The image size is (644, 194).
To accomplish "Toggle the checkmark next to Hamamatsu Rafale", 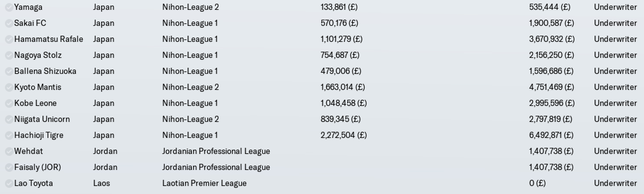I will [x=9, y=39].
